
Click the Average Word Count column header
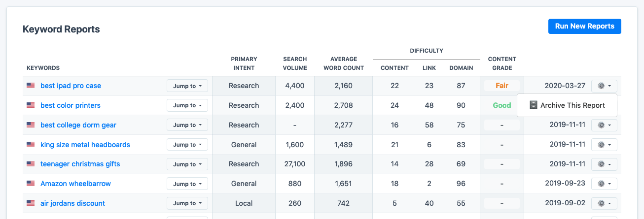pyautogui.click(x=344, y=63)
